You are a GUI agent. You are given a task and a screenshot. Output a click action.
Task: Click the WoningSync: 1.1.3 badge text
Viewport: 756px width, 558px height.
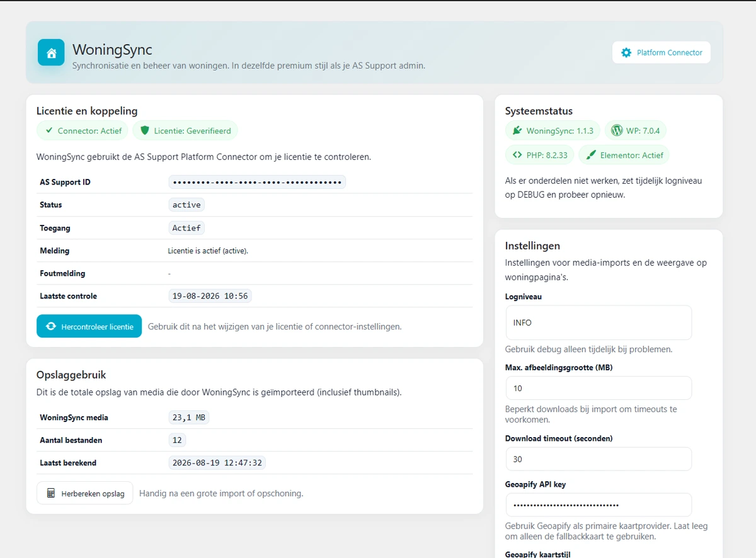(x=560, y=131)
